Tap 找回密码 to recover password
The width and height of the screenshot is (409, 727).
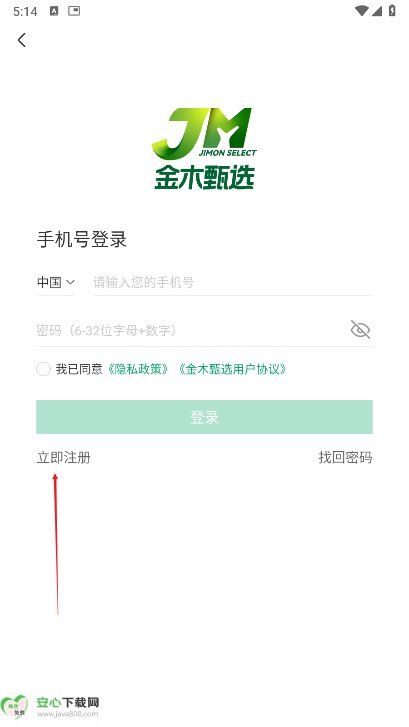tap(345, 458)
